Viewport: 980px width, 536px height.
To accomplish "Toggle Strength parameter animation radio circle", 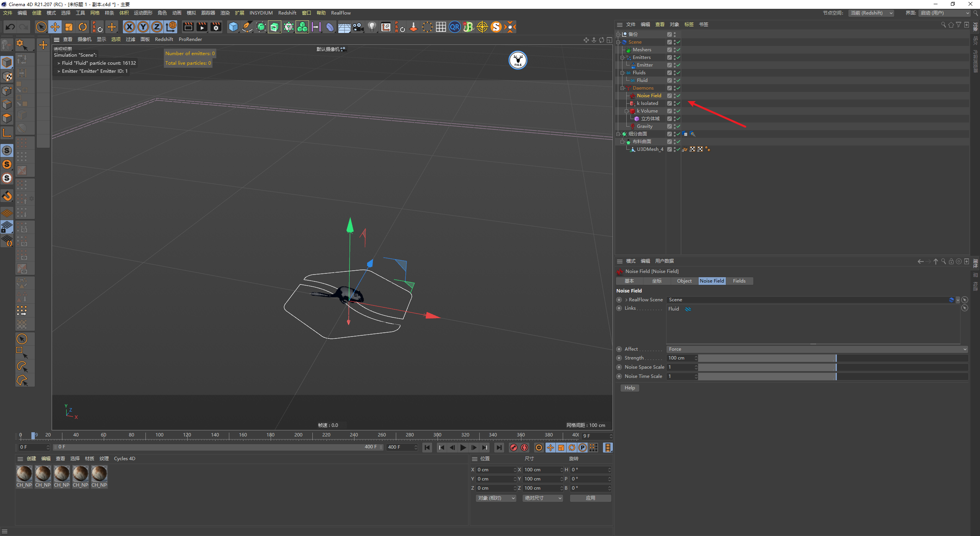I will [x=619, y=358].
